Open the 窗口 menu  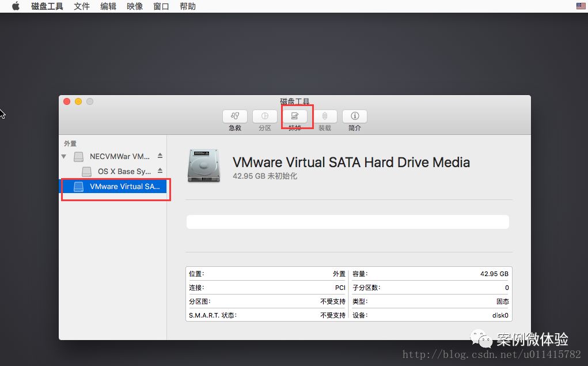click(x=161, y=6)
